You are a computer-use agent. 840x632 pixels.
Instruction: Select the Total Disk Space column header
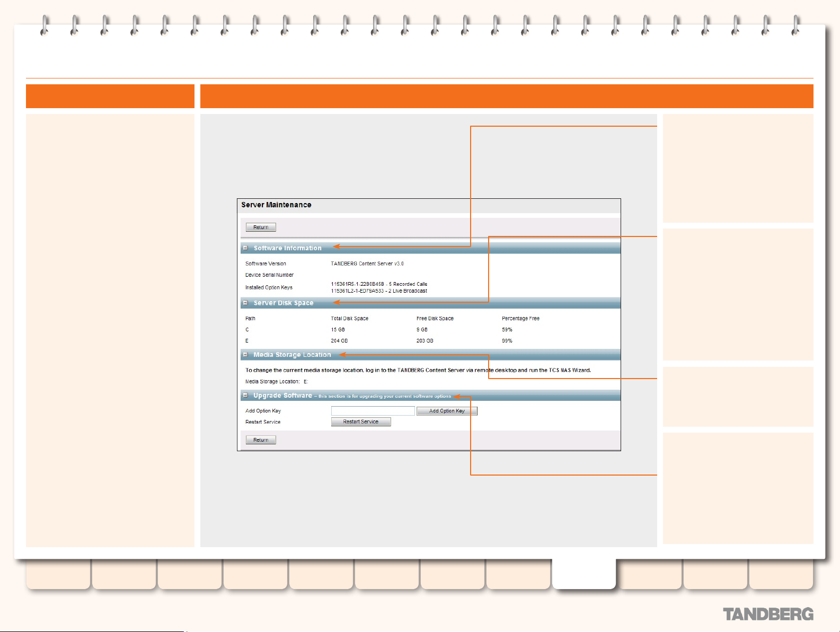point(350,319)
